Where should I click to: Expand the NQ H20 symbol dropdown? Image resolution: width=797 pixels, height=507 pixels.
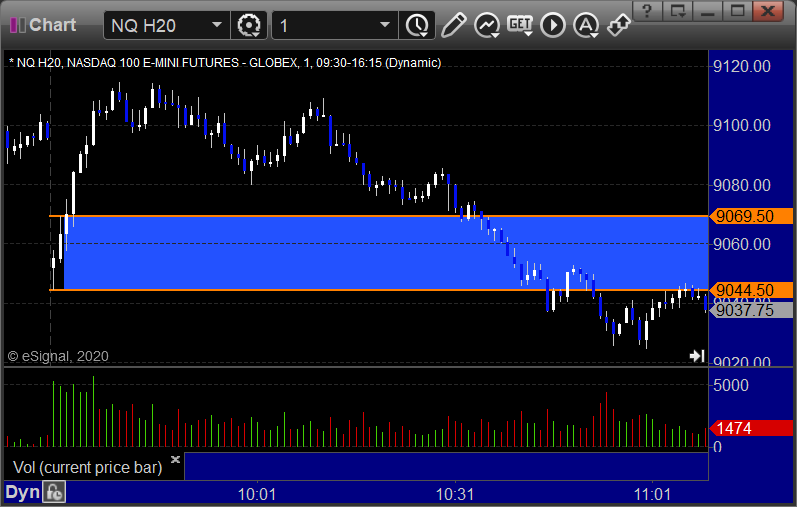coord(217,25)
